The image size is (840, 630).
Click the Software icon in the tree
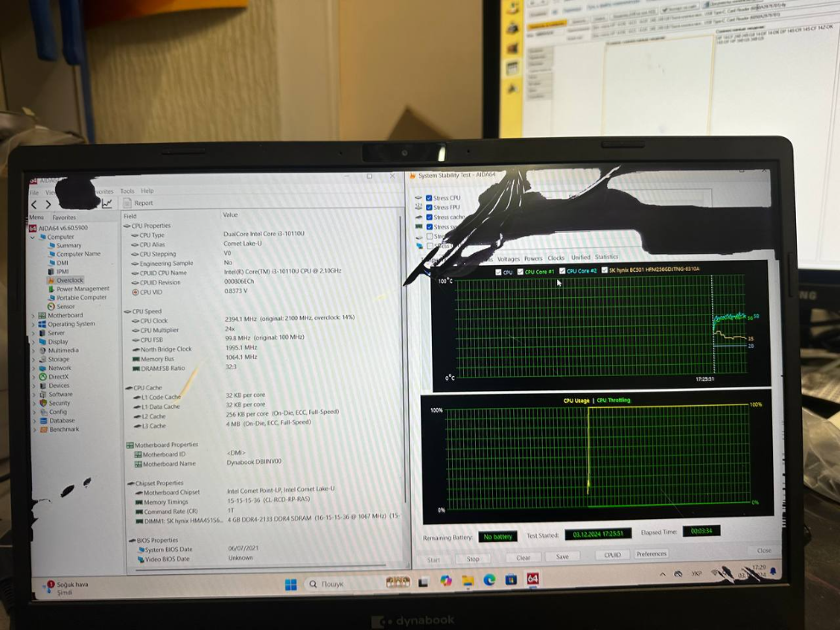(43, 395)
